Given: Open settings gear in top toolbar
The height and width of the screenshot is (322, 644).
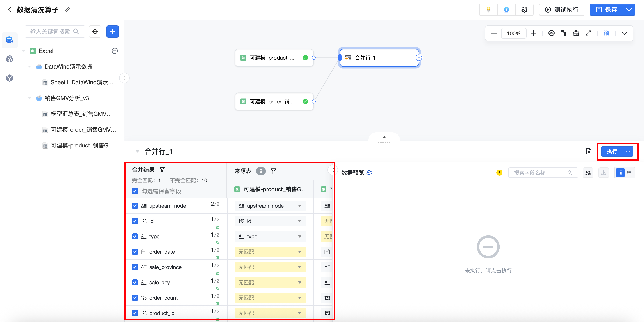Looking at the screenshot, I should (524, 10).
